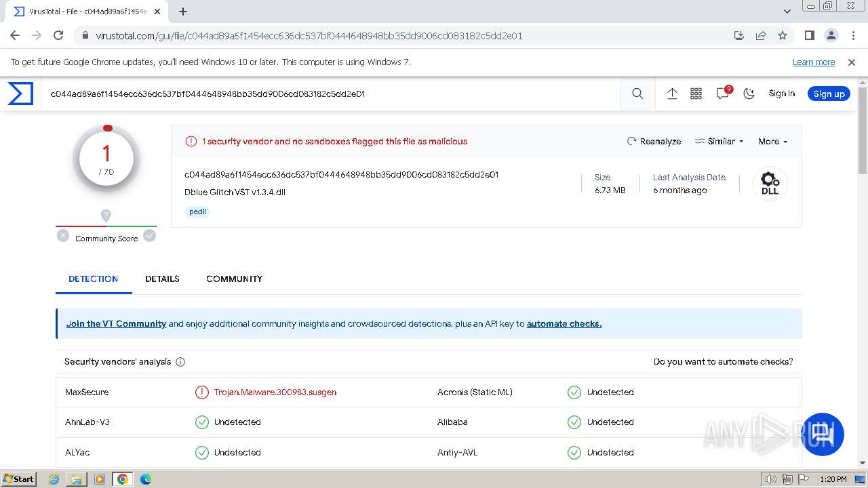Viewport: 868px width, 488px height.
Task: Expand the Similar dropdown
Action: click(719, 142)
